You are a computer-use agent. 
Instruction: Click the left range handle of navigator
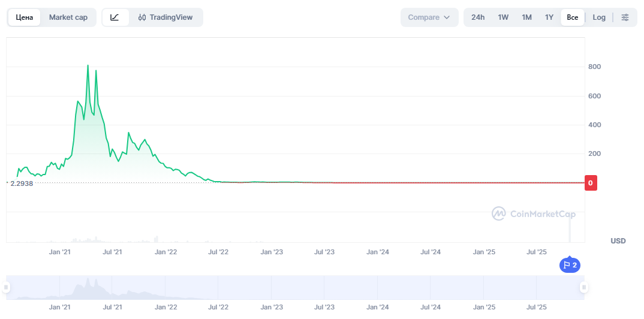[7, 288]
